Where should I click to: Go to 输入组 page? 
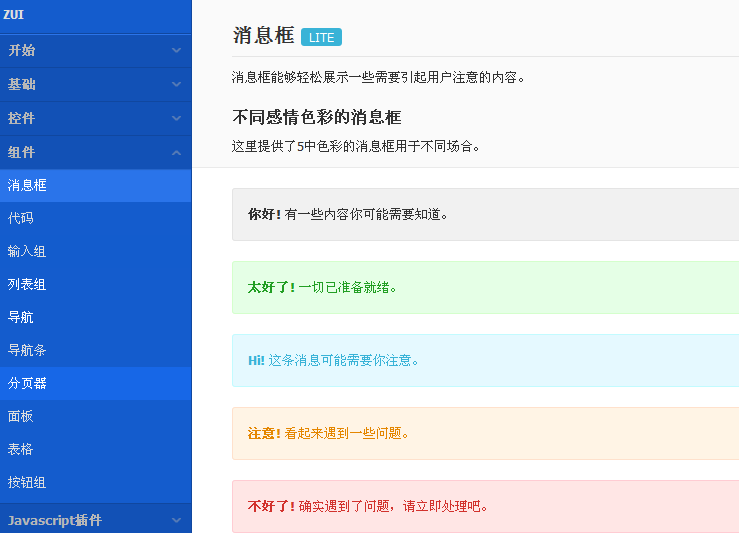click(x=27, y=251)
